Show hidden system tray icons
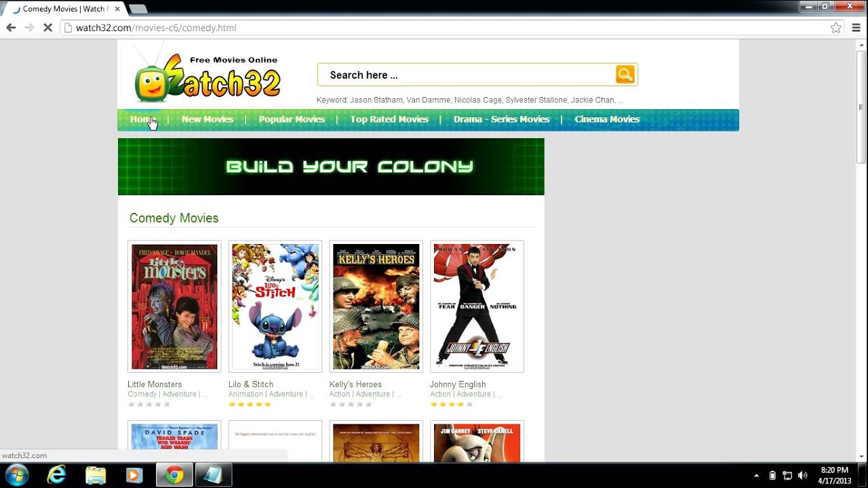Image resolution: width=868 pixels, height=488 pixels. [x=756, y=476]
